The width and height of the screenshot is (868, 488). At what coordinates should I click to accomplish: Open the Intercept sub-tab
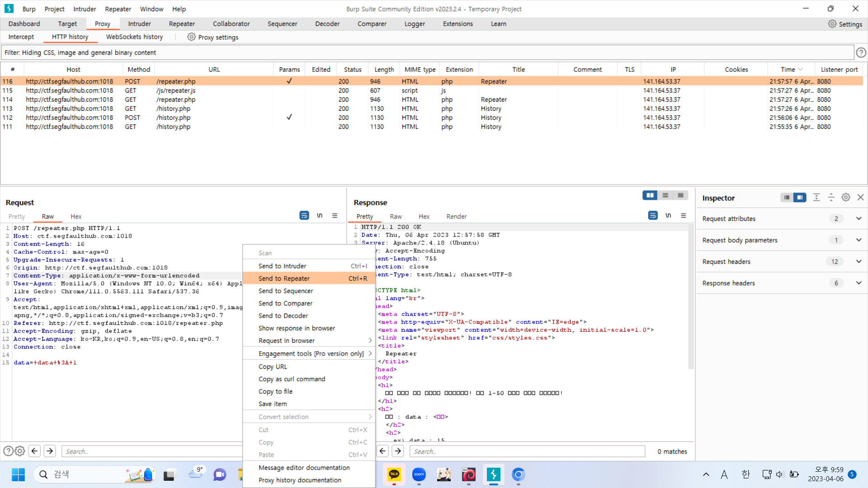[x=21, y=37]
